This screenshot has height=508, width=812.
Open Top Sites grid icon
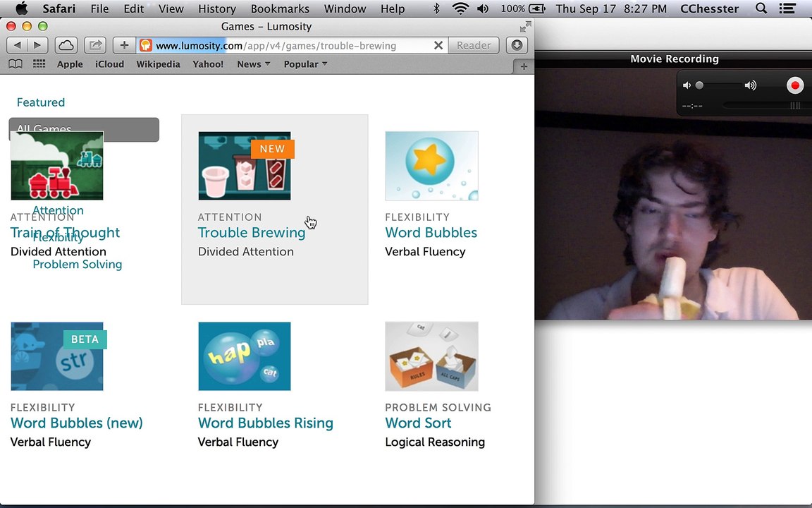pos(39,64)
